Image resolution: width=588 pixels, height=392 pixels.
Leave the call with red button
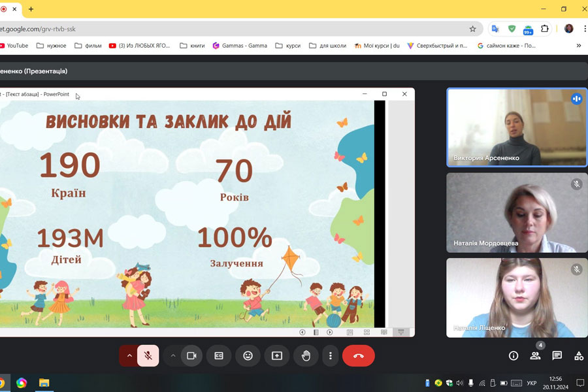(358, 355)
